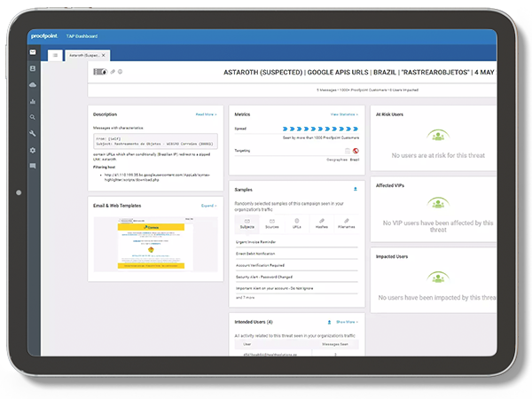Click the Affected VIPs green icon

click(x=438, y=203)
